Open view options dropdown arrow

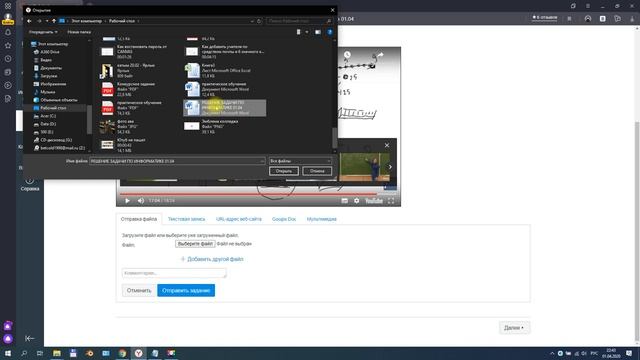(x=307, y=32)
